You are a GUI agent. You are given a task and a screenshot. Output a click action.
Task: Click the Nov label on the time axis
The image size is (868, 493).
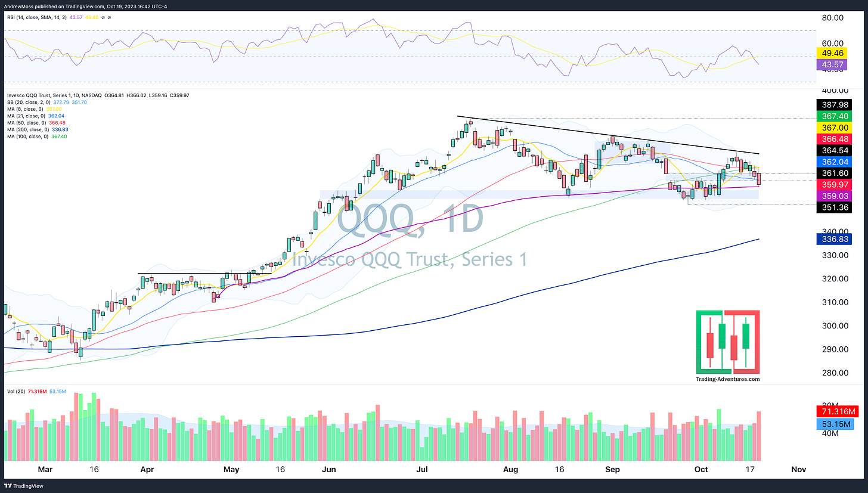(799, 469)
